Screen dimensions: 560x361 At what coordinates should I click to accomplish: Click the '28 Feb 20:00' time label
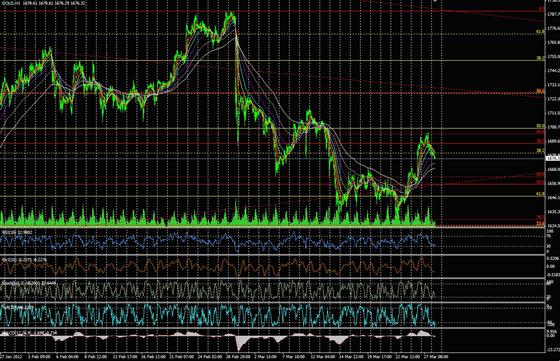238,356
